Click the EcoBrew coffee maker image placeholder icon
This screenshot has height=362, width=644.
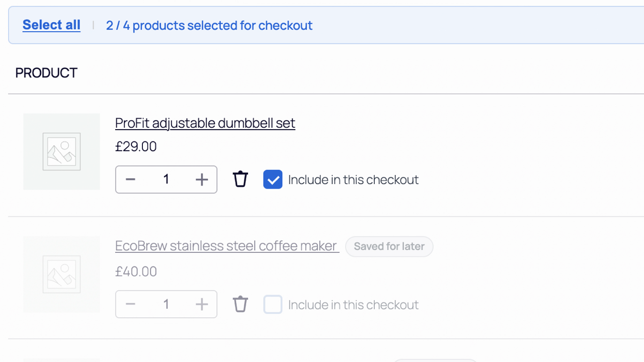(x=61, y=275)
